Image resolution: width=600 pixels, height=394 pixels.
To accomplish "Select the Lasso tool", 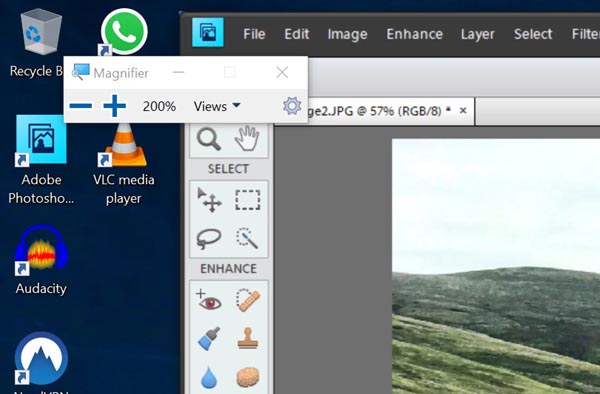I will (209, 238).
